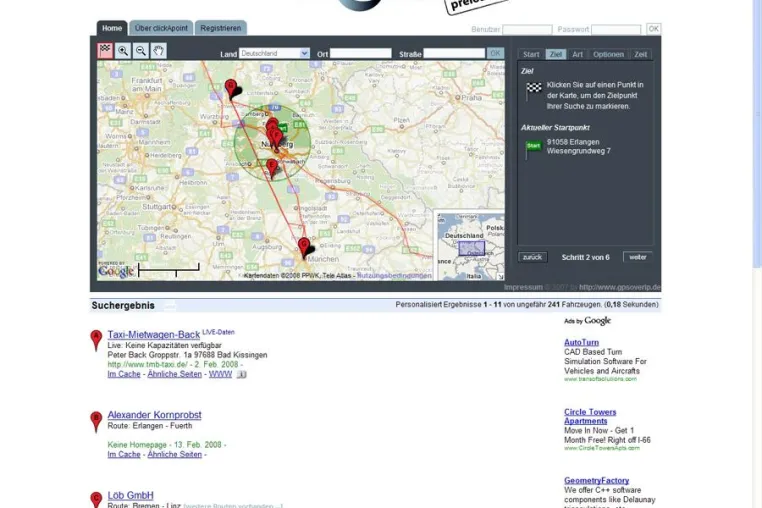Click the map marker near Bad Kissingen
The image size is (762, 508).
coord(231,89)
